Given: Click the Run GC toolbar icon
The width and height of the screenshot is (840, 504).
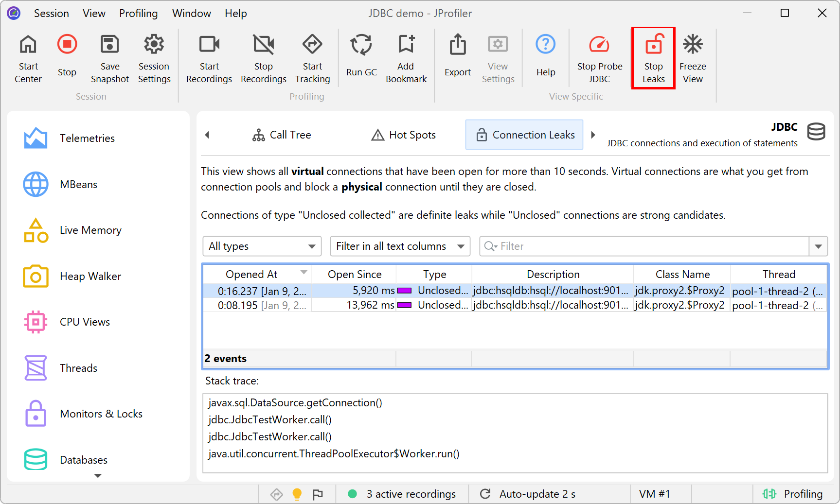Looking at the screenshot, I should click(361, 45).
